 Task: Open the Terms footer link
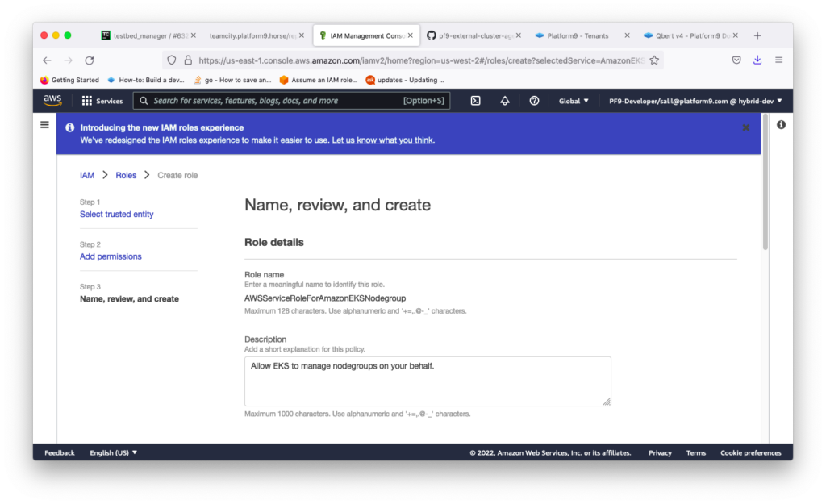(x=696, y=453)
